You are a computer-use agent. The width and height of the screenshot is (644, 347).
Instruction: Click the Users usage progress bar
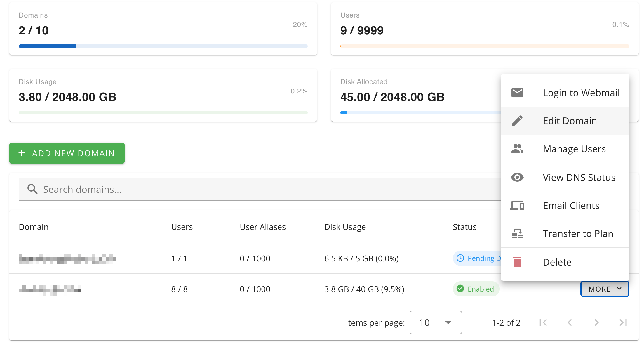[485, 46]
